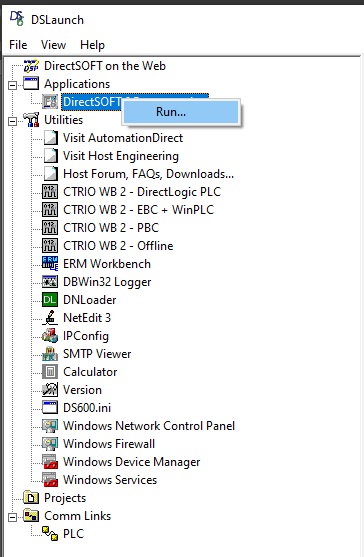The height and width of the screenshot is (557, 364).
Task: Click the Visit AutomationDirect page icon
Action: pyautogui.click(x=50, y=138)
